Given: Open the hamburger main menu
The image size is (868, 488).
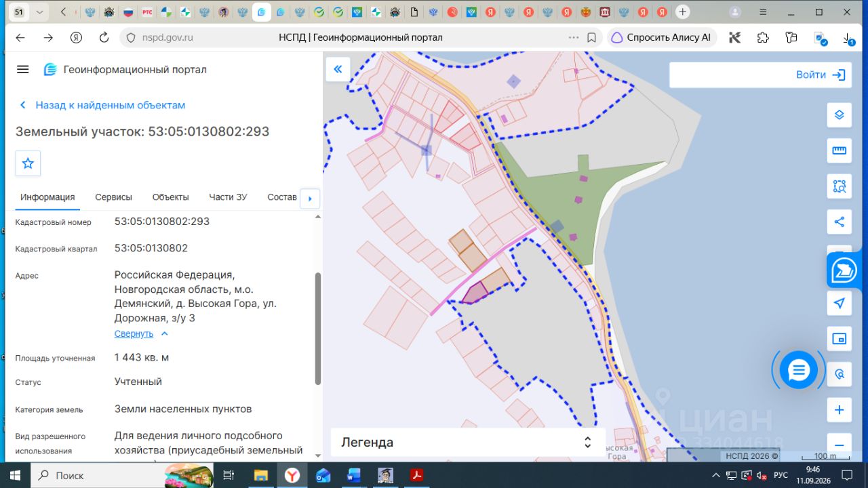Looking at the screenshot, I should (23, 69).
